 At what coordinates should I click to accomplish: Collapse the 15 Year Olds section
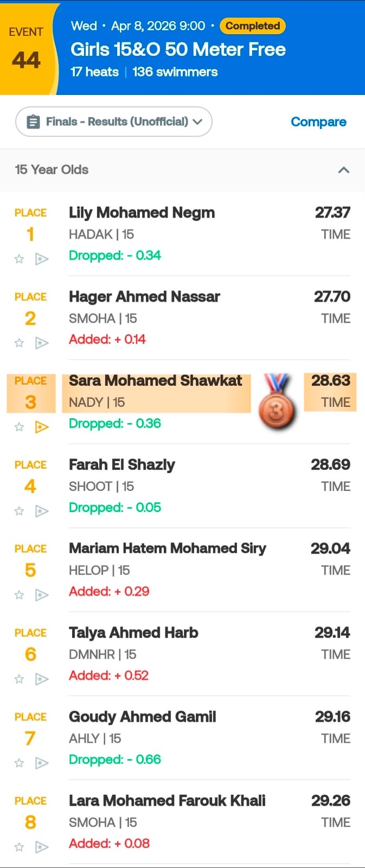coord(343,170)
